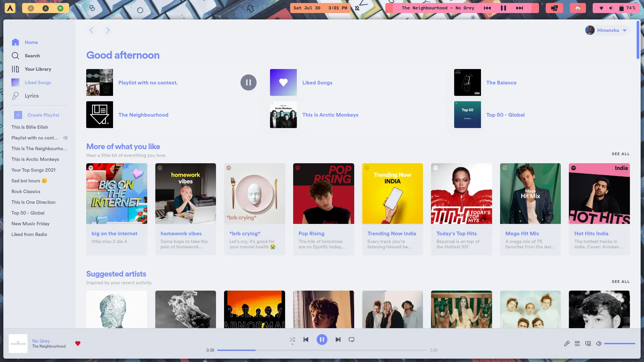
Task: Open the play queue
Action: click(x=577, y=344)
